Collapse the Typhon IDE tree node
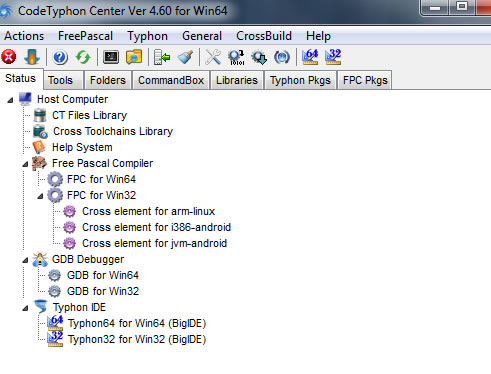Image resolution: width=491 pixels, height=374 pixels. pyautogui.click(x=25, y=308)
